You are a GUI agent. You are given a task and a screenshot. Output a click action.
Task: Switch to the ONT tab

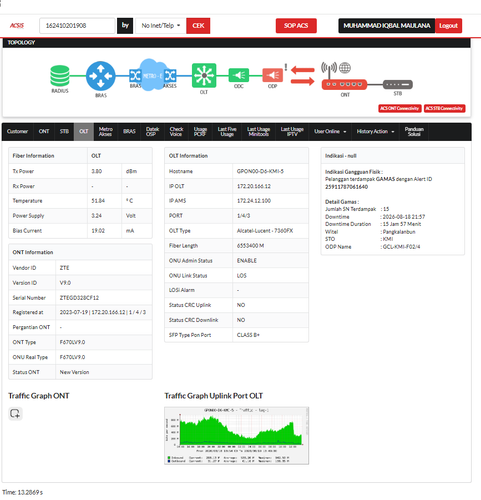(x=44, y=132)
